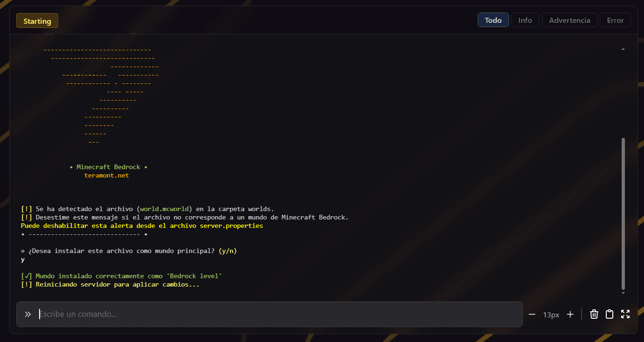Click the 'Reiniciando servidor' status line
Image resolution: width=644 pixels, height=342 pixels.
[x=110, y=284]
